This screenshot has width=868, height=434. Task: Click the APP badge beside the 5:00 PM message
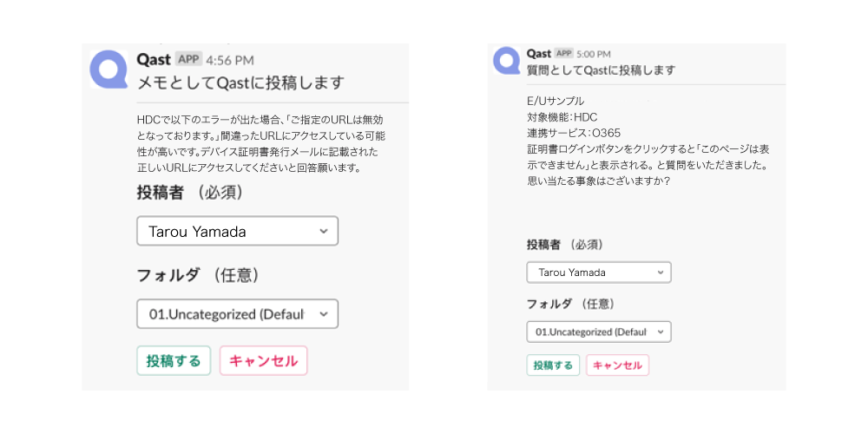pyautogui.click(x=563, y=53)
